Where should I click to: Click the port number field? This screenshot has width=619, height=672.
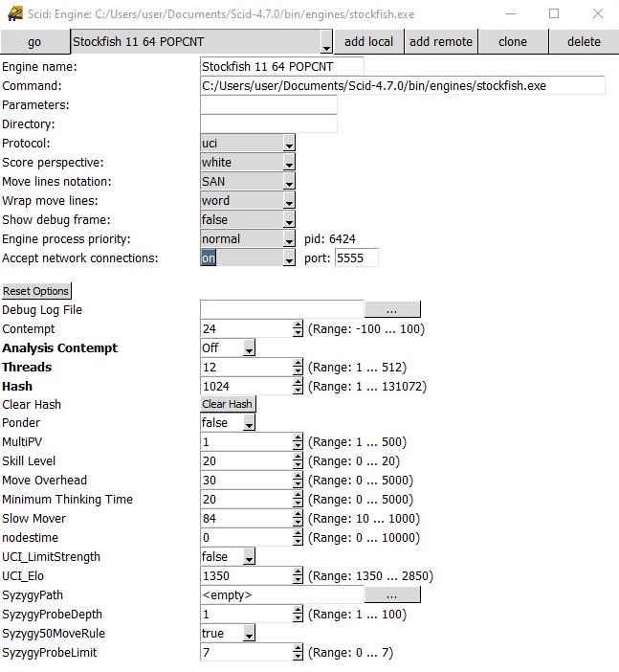click(357, 258)
